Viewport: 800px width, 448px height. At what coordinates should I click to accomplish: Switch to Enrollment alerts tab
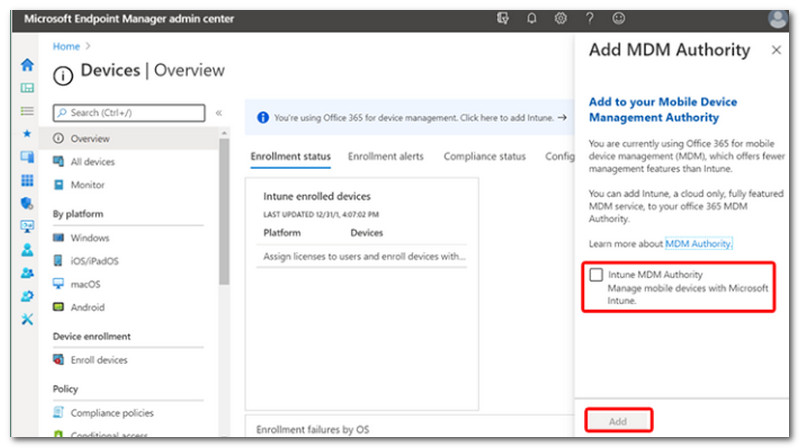pyautogui.click(x=386, y=156)
